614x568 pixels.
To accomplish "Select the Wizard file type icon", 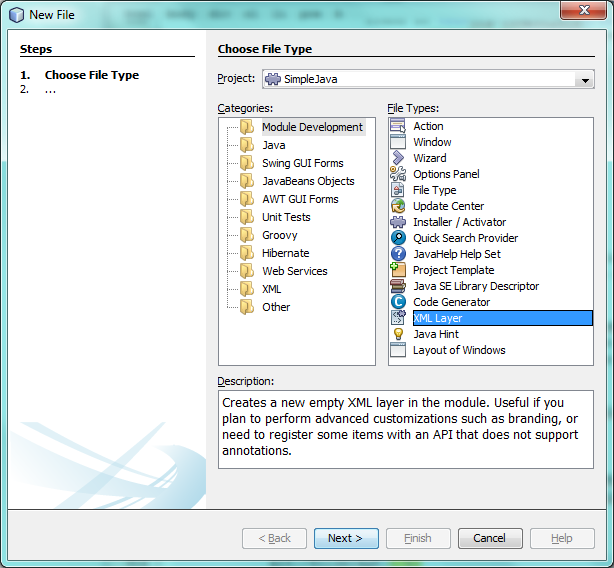I will (397, 158).
